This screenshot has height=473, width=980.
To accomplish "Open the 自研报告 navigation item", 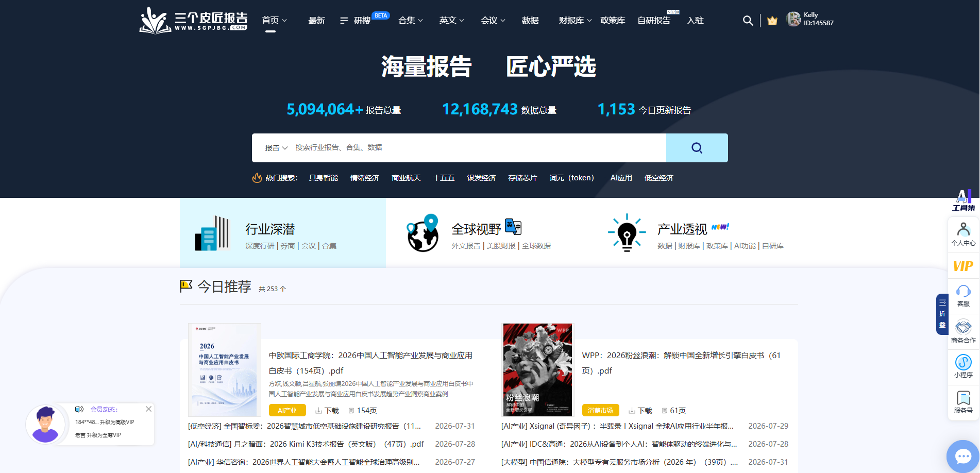I will tap(654, 21).
